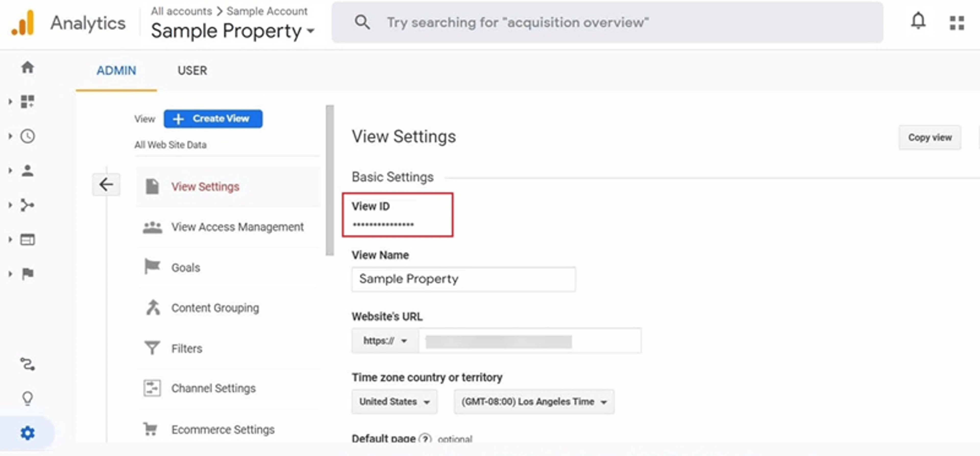Open the Attribution path icon
The image size is (980, 456).
pos(27,364)
